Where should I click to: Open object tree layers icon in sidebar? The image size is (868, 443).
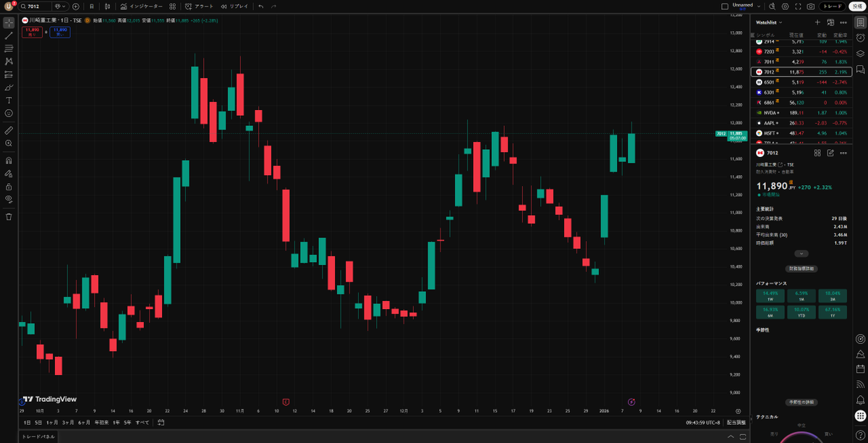coord(860,54)
